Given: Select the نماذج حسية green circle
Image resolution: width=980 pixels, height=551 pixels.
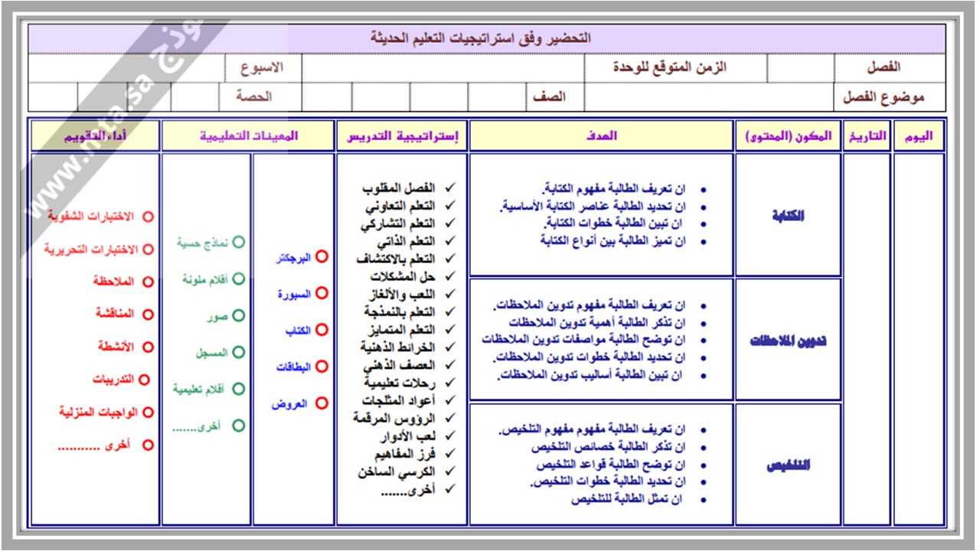Looking at the screenshot, I should coord(238,243).
